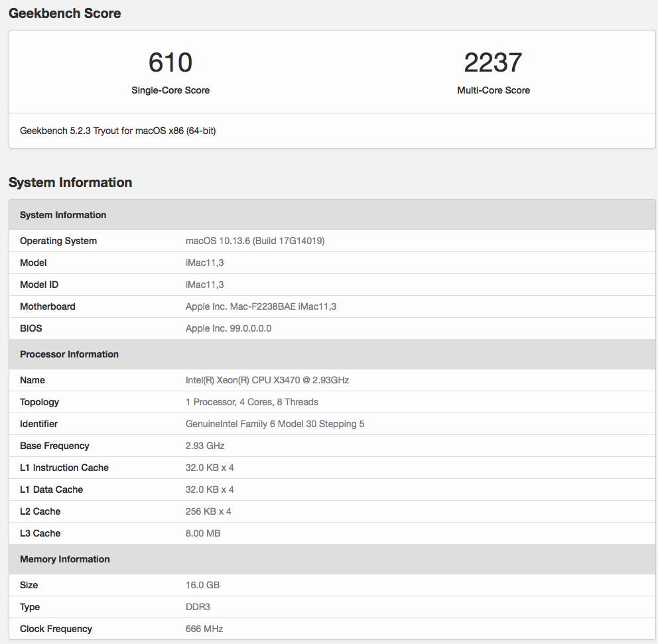Click the Clock Frequency label
658x644 pixels.
tap(56, 629)
